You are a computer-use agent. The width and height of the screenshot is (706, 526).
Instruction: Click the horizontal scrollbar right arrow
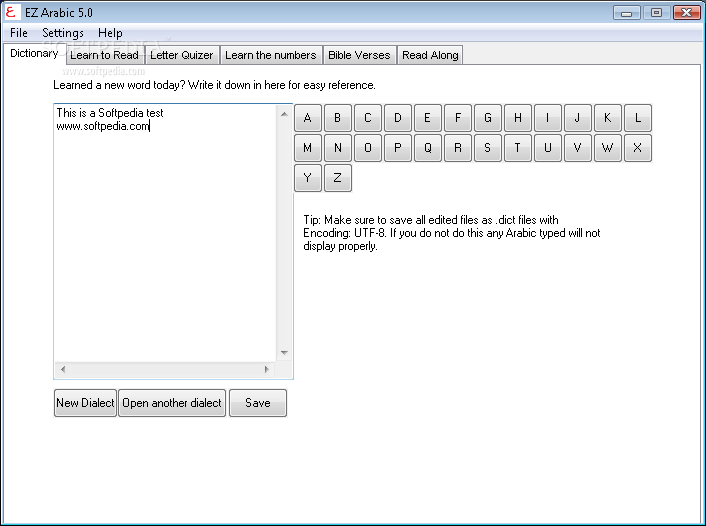pyautogui.click(x=267, y=370)
